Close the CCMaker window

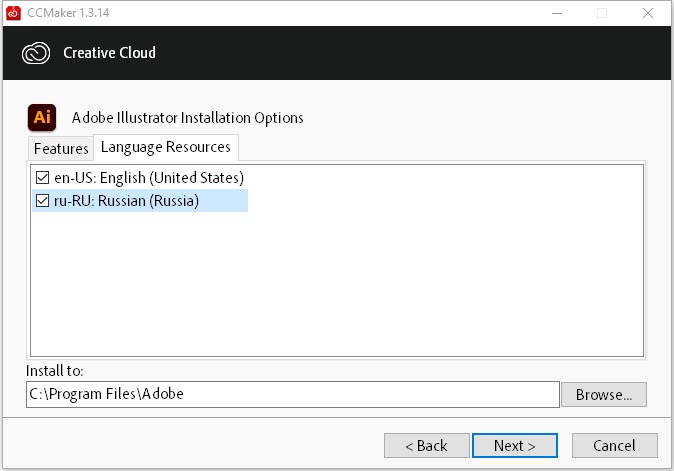tap(648, 13)
